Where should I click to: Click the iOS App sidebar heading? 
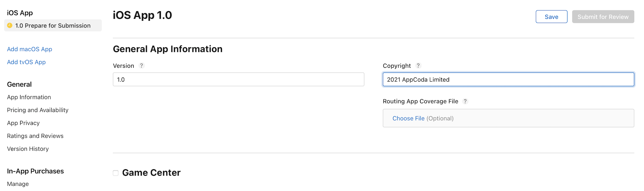pyautogui.click(x=20, y=13)
